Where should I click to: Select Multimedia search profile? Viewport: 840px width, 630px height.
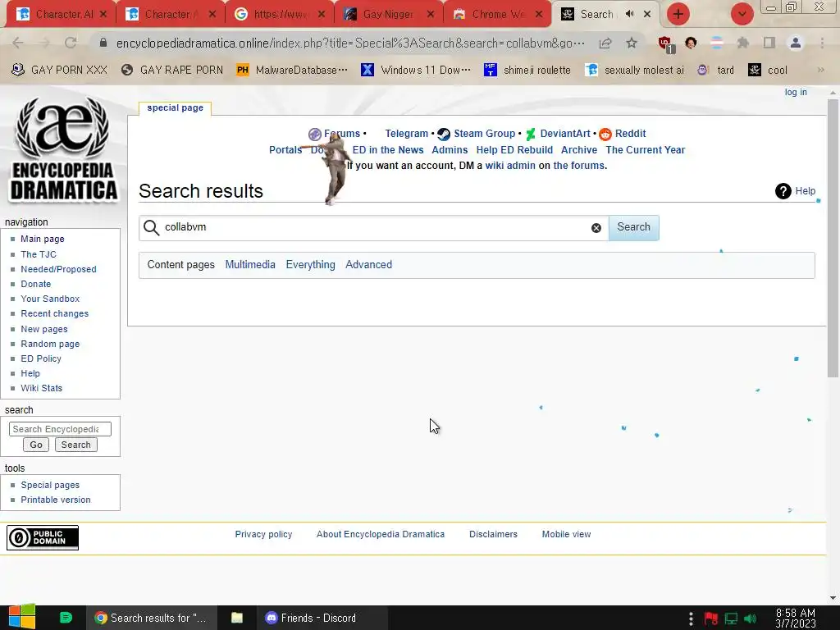[250, 265]
